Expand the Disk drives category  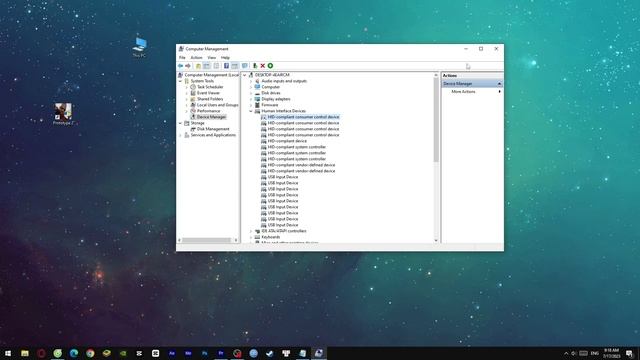251,93
